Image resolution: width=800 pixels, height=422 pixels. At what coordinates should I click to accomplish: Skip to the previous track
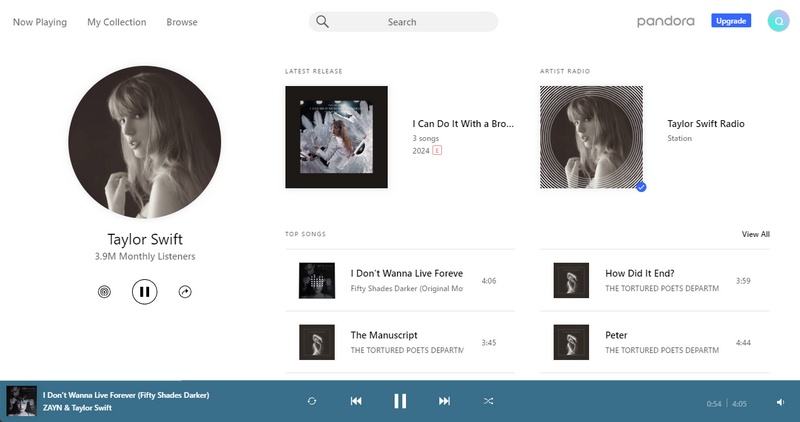356,401
